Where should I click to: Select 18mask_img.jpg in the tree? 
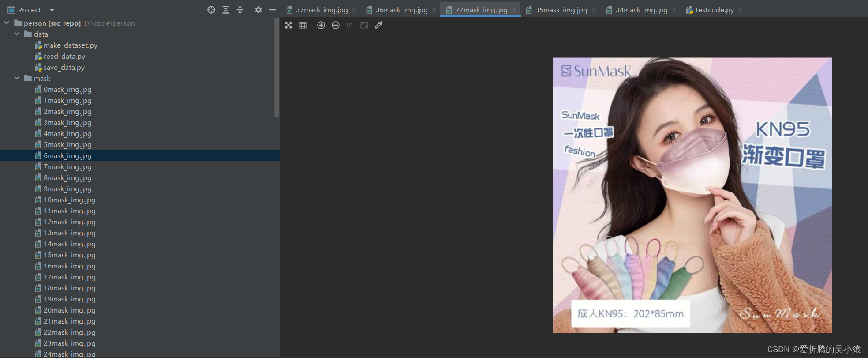coord(70,288)
